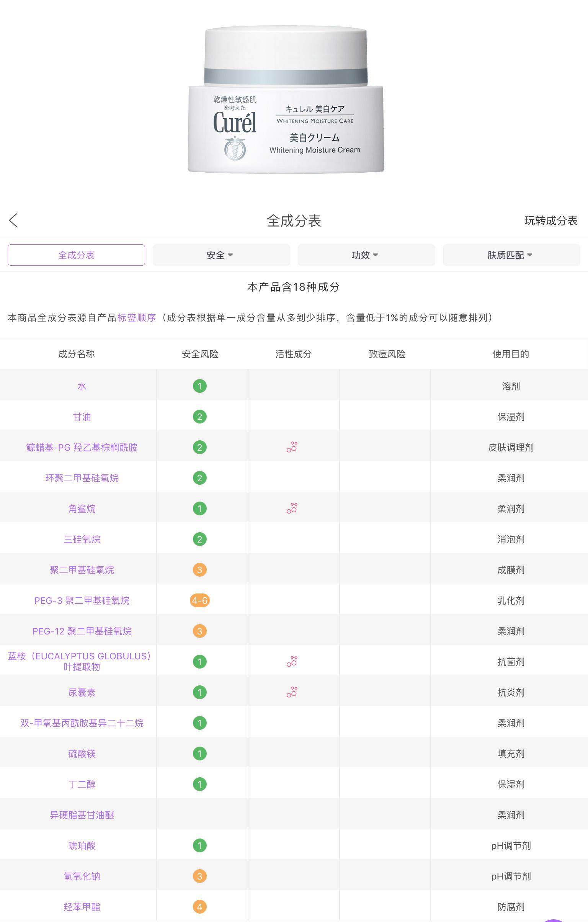This screenshot has width=588, height=922.
Task: Open ingredient 尿囊素
Action: (82, 692)
